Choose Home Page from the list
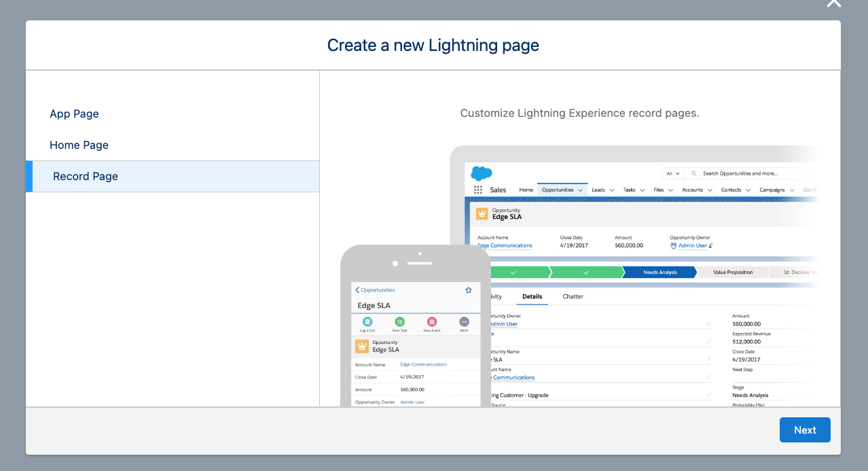The height and width of the screenshot is (471, 868). click(79, 145)
